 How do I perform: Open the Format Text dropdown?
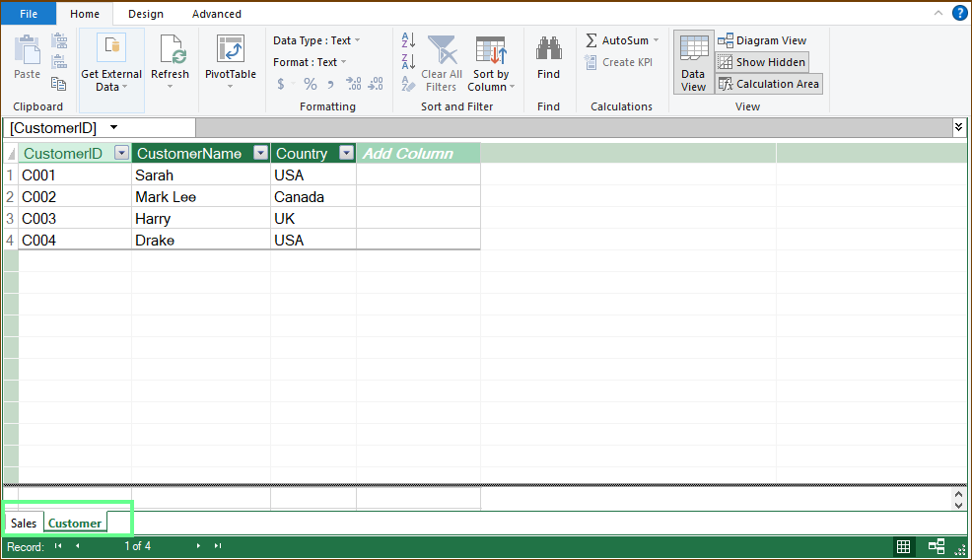[310, 62]
